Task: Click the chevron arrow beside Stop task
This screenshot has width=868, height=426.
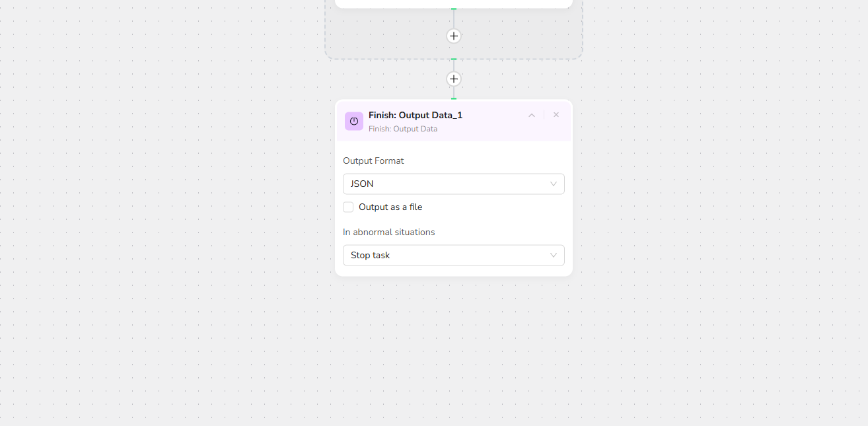Action: tap(554, 256)
